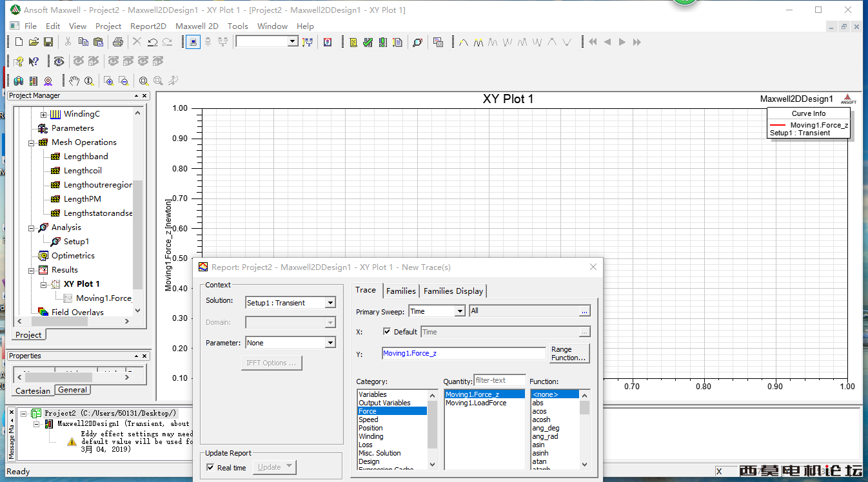This screenshot has width=868, height=482.
Task: Select Position in Category list
Action: point(371,428)
